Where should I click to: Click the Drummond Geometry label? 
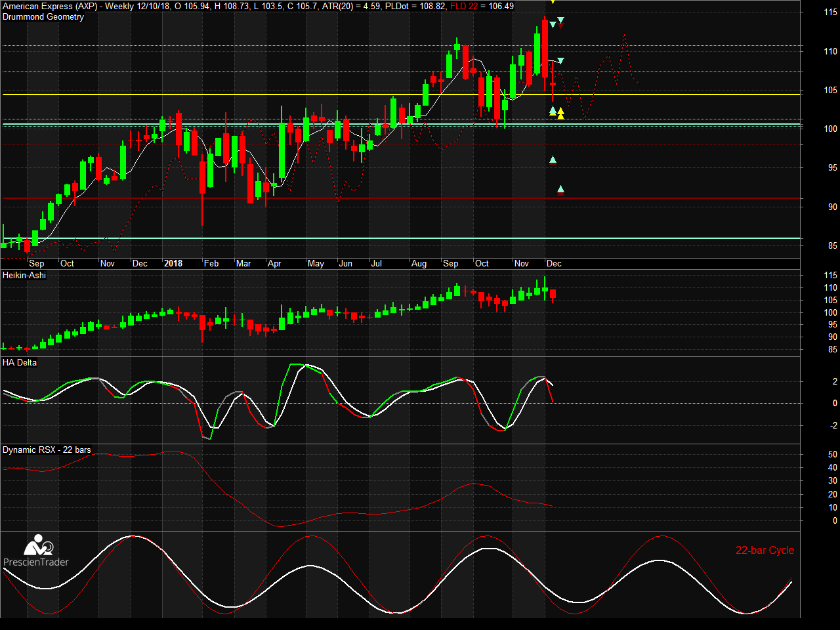point(43,17)
